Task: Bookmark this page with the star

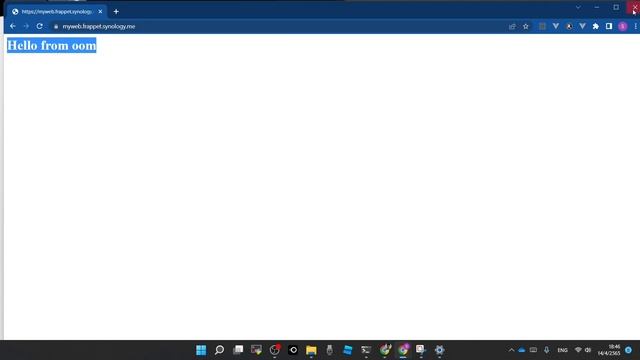Action: tap(526, 27)
